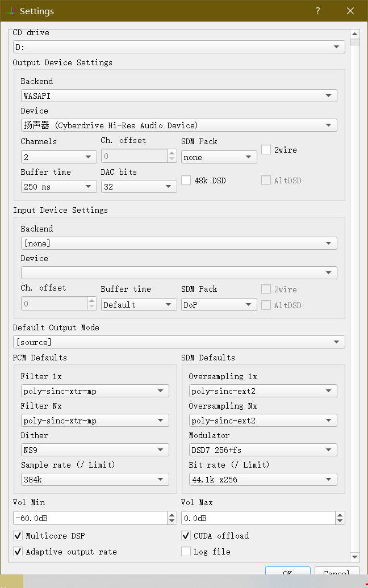Click the Settings window app icon
Image resolution: width=368 pixels, height=588 pixels.
10,11
